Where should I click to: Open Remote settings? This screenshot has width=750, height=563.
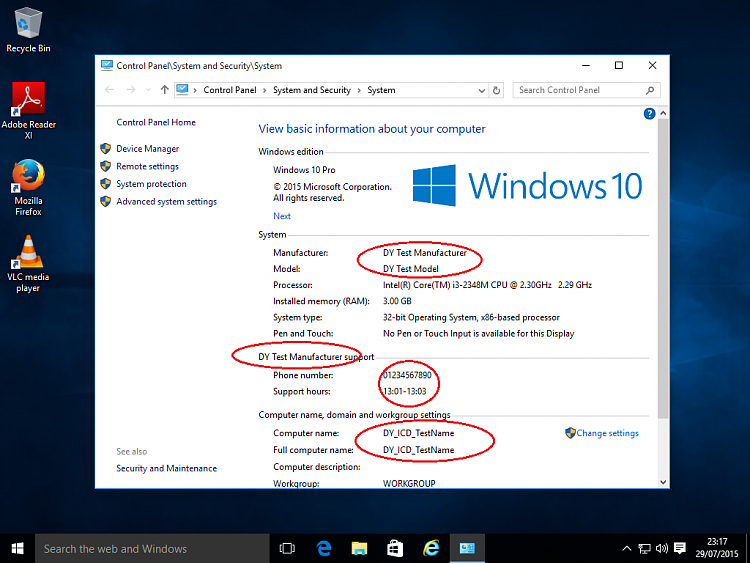[x=147, y=166]
